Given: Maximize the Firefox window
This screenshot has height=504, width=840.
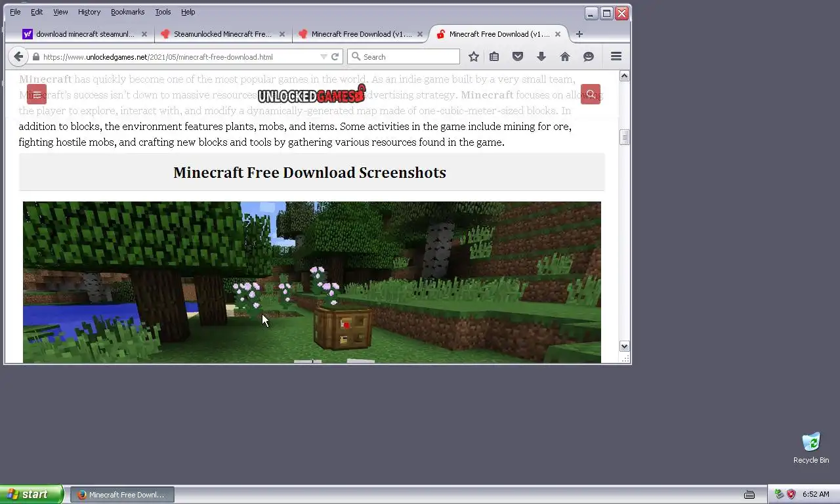Looking at the screenshot, I should coord(607,13).
